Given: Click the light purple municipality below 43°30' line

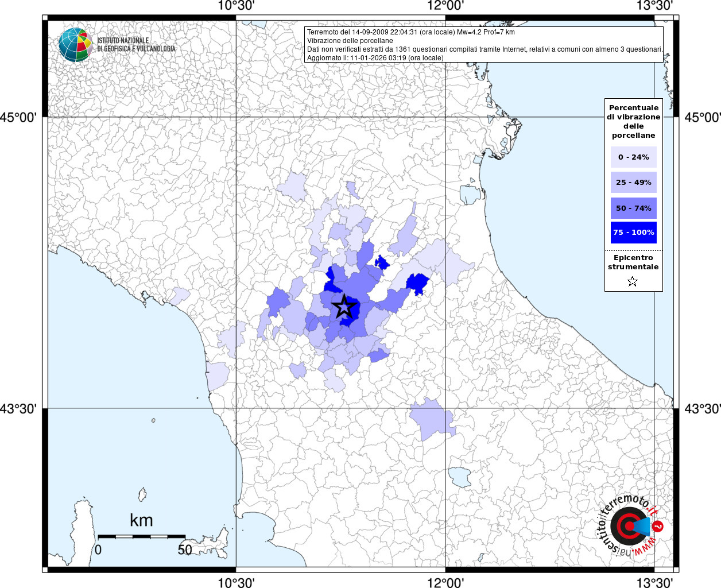Looking at the screenshot, I should click(432, 420).
